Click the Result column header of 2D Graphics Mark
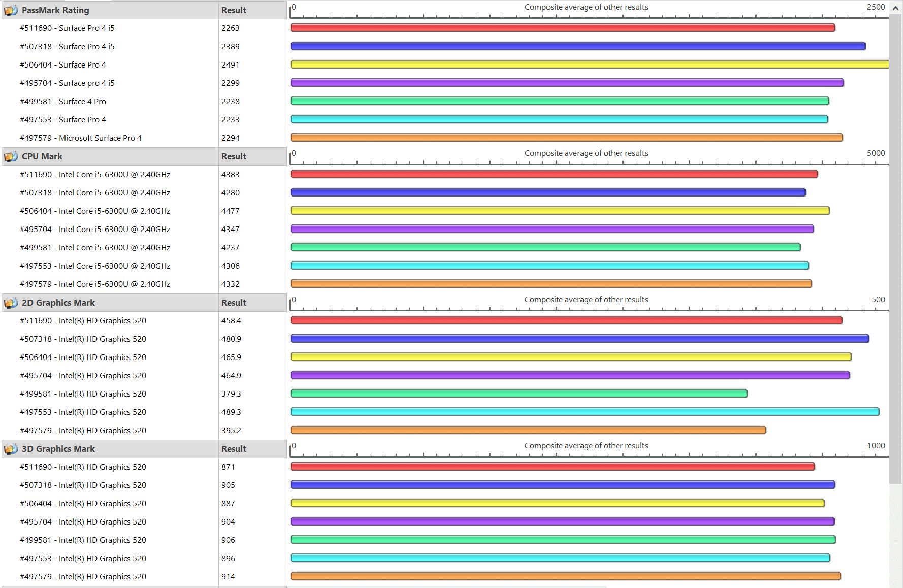 coord(234,303)
